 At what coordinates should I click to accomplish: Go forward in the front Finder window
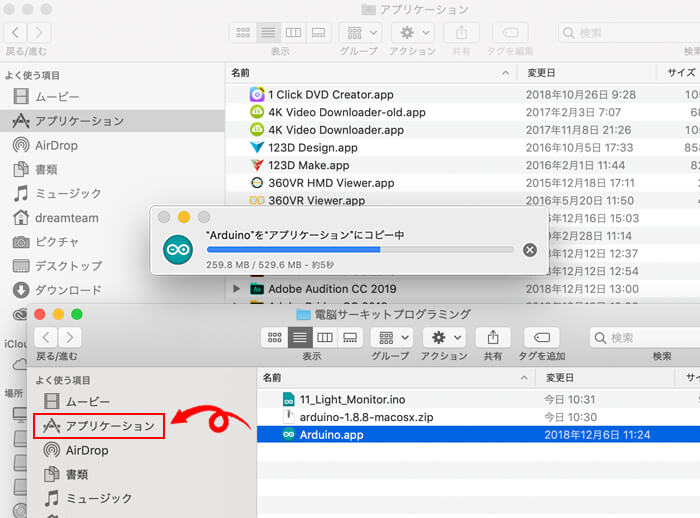70,337
